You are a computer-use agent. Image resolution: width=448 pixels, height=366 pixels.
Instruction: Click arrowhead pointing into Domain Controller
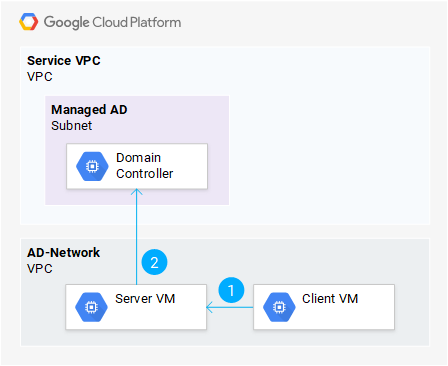coord(137,192)
